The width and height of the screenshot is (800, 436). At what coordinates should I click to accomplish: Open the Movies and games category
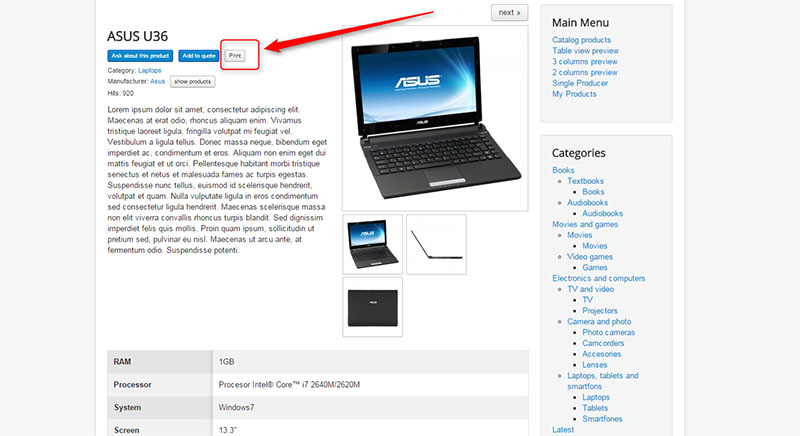click(x=585, y=224)
